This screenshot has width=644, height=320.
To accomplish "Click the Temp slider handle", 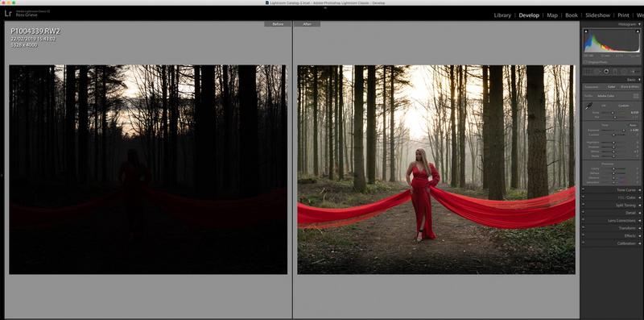I will click(x=613, y=113).
